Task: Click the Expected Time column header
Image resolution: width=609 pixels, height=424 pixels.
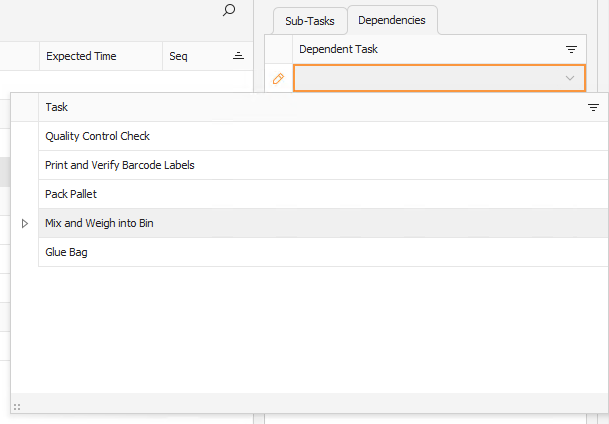Action: [101, 56]
